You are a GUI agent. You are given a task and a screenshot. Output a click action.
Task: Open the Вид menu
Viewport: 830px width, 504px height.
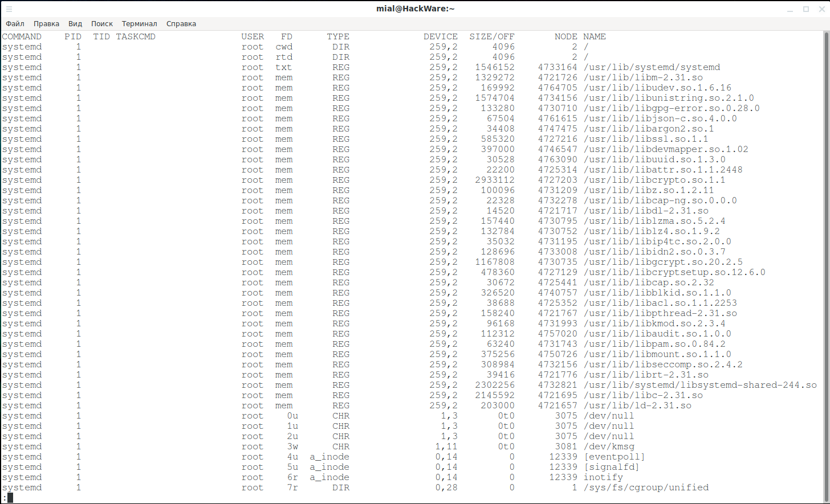click(x=75, y=24)
